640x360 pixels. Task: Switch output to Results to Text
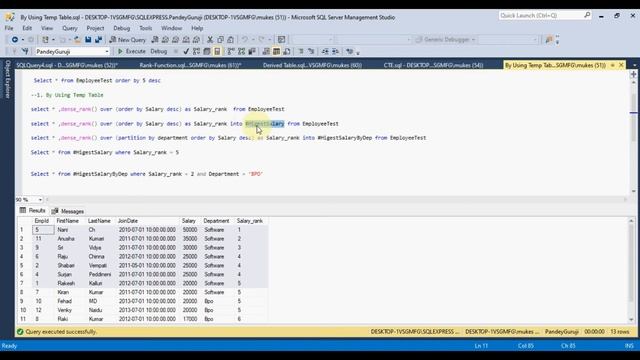click(x=266, y=51)
